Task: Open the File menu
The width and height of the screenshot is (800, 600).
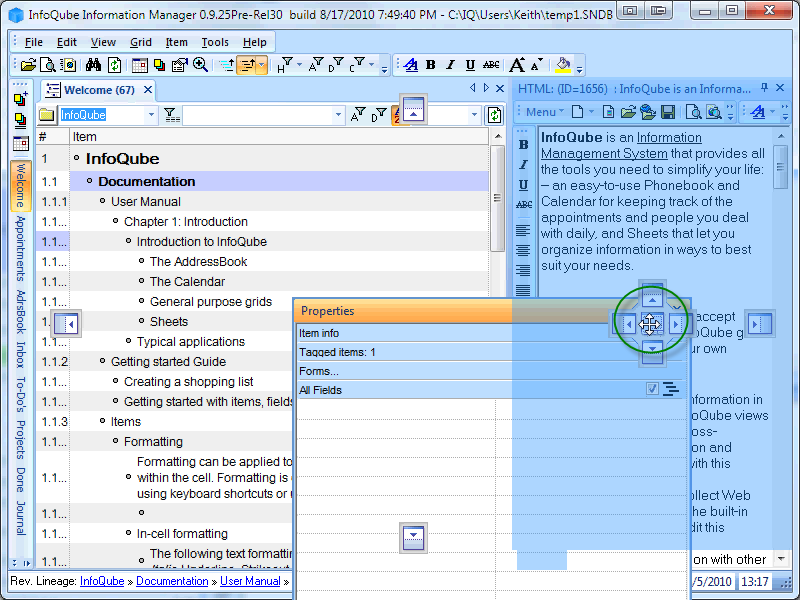Action: 34,42
